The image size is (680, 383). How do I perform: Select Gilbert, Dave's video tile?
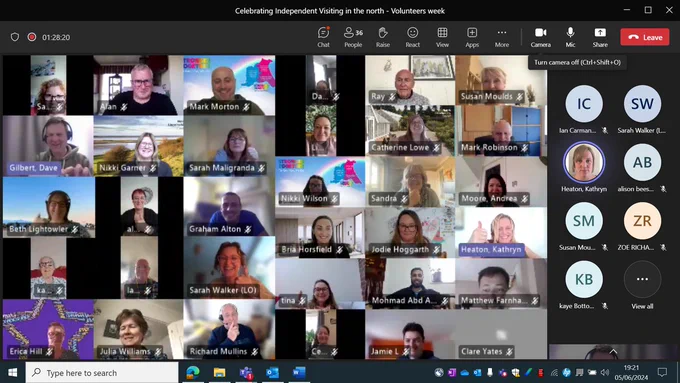coord(48,146)
